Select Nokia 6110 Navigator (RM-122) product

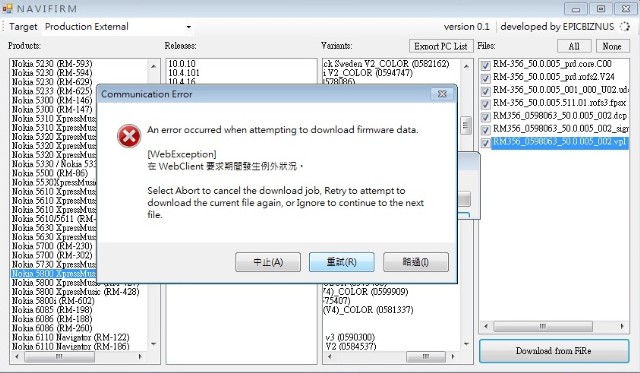click(x=71, y=337)
